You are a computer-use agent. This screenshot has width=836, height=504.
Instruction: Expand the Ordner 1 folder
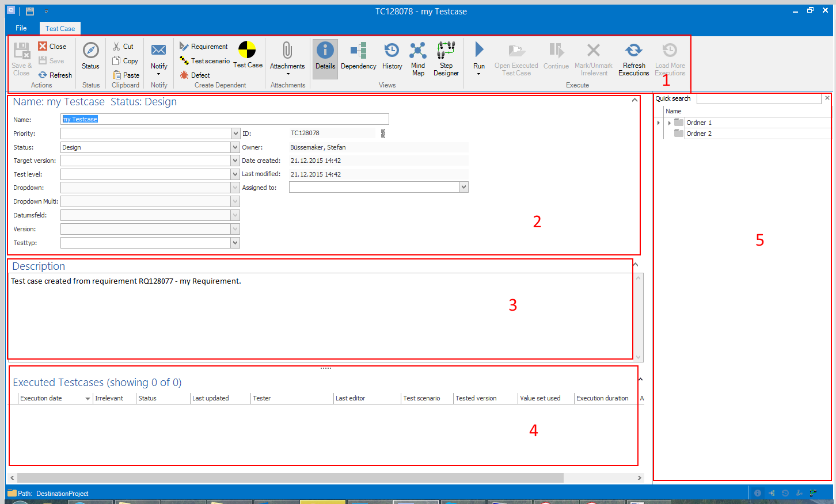tap(669, 123)
